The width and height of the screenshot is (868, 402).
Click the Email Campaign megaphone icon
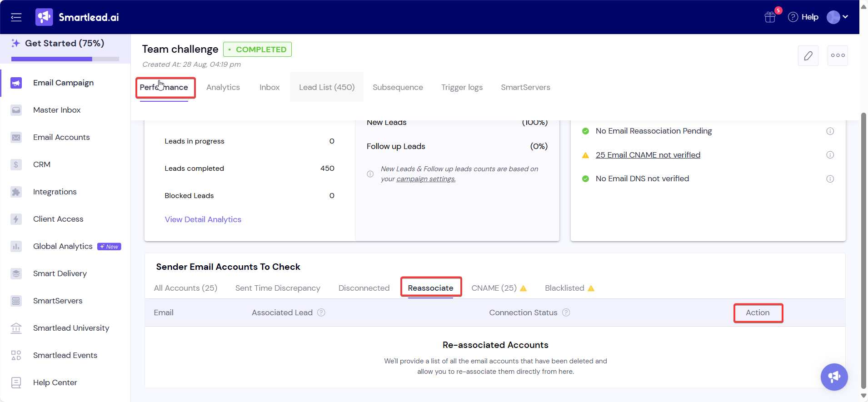point(16,83)
